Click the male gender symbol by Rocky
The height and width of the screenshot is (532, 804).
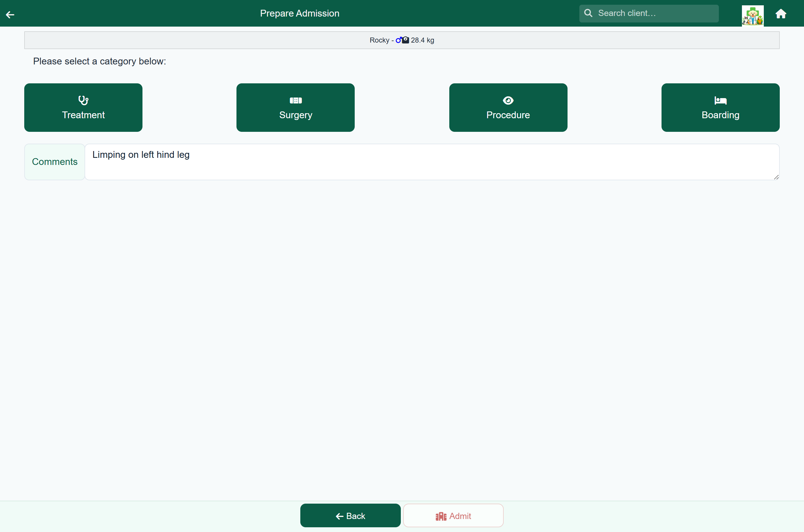click(399, 40)
